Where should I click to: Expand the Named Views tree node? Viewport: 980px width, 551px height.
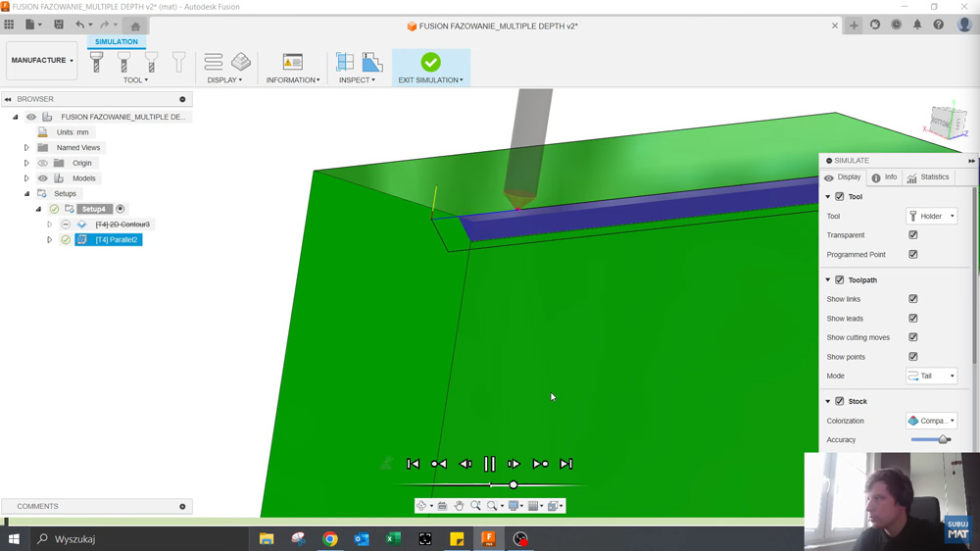click(26, 148)
